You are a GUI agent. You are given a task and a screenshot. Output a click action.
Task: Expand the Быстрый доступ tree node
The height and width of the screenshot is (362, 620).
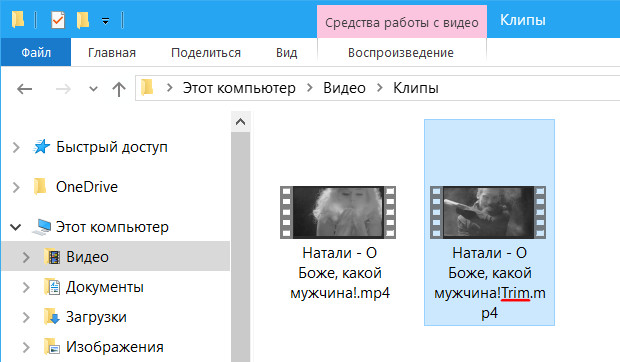click(16, 147)
